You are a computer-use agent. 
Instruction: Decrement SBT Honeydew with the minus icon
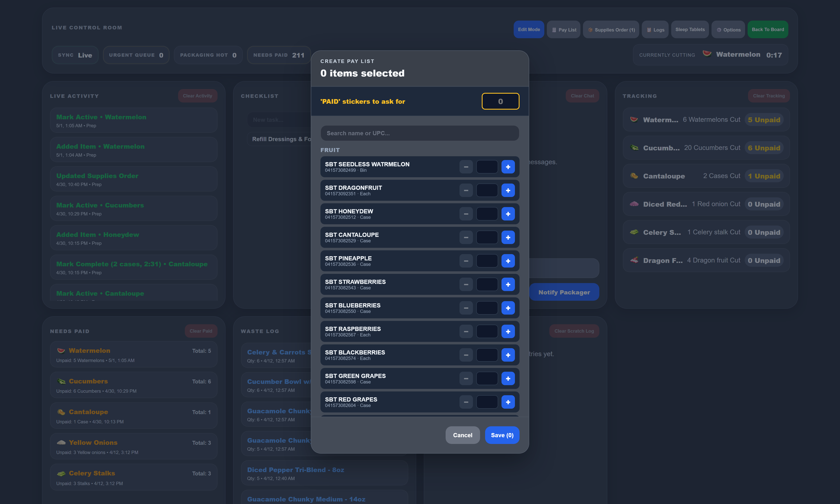click(x=466, y=214)
